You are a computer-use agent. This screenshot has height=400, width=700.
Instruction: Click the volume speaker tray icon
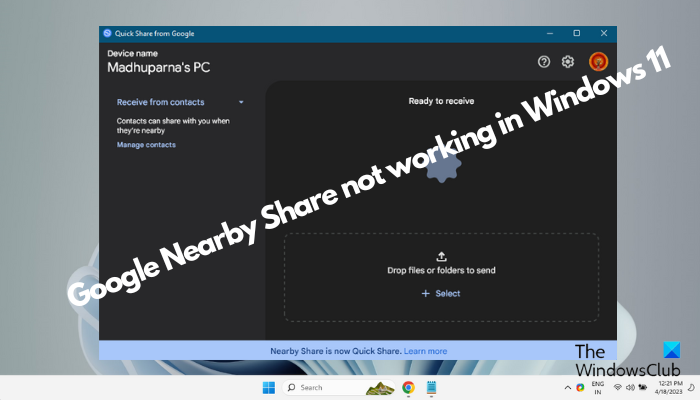click(630, 387)
